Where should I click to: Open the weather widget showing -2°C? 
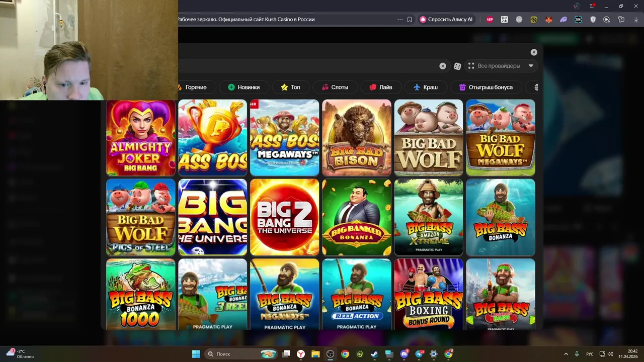(20, 354)
